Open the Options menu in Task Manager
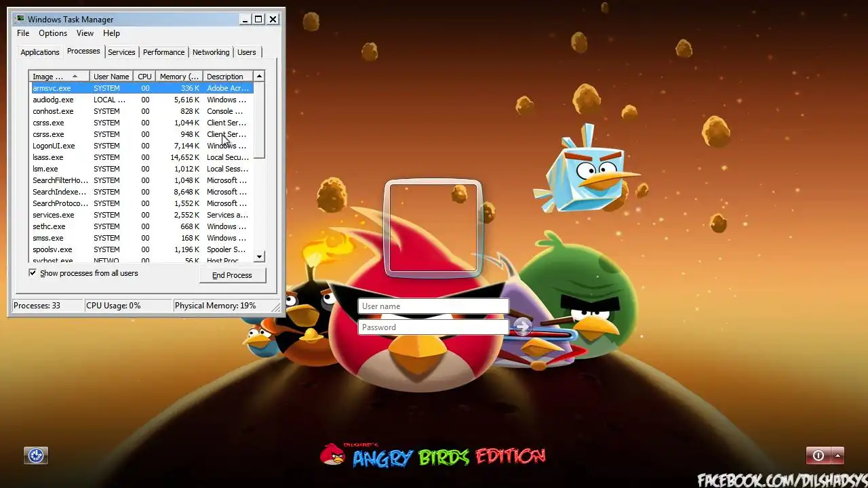This screenshot has height=488, width=868. 53,33
